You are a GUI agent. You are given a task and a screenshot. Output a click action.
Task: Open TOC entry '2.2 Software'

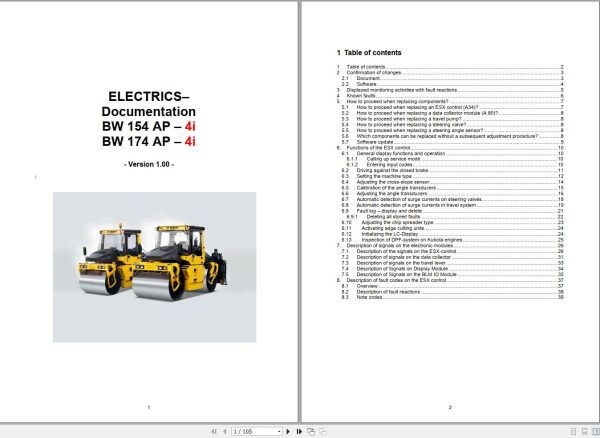click(452, 84)
